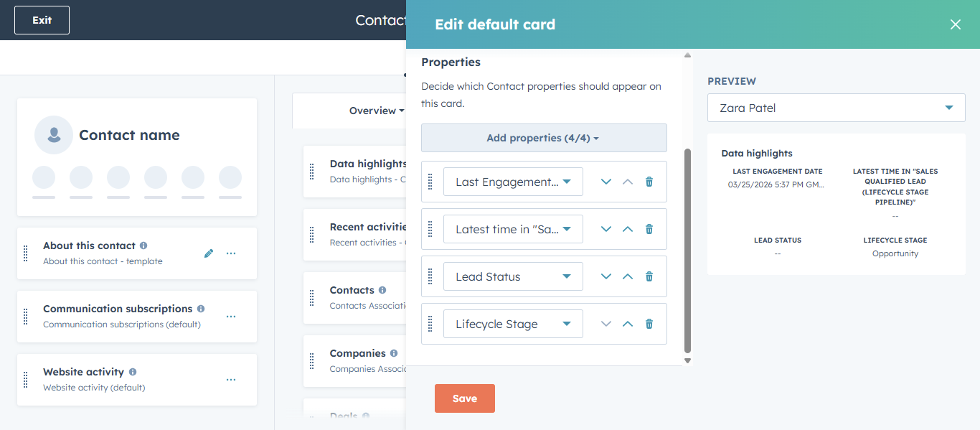Screen dimensions: 980x430
Task: Click the info icon next to Website activity
Action: 131,371
